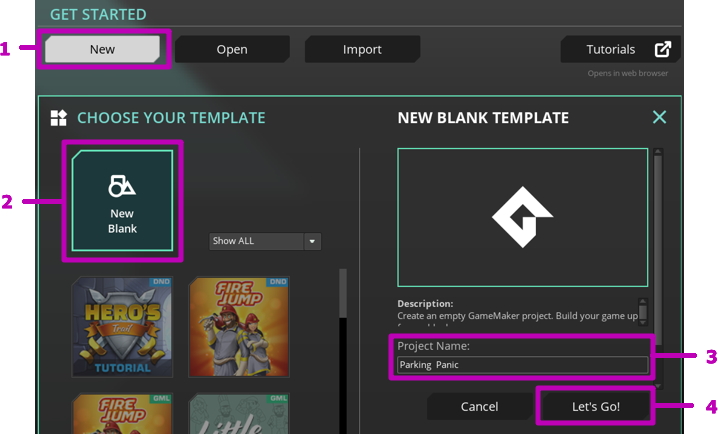The image size is (718, 434).
Task: Select the New Blank template tile
Action: pyautogui.click(x=122, y=201)
